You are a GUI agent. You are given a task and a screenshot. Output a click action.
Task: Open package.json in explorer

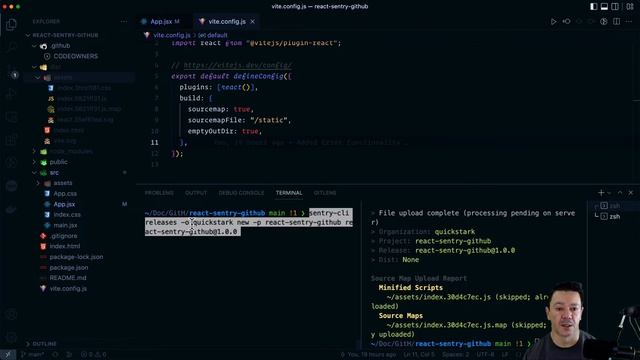pos(69,267)
